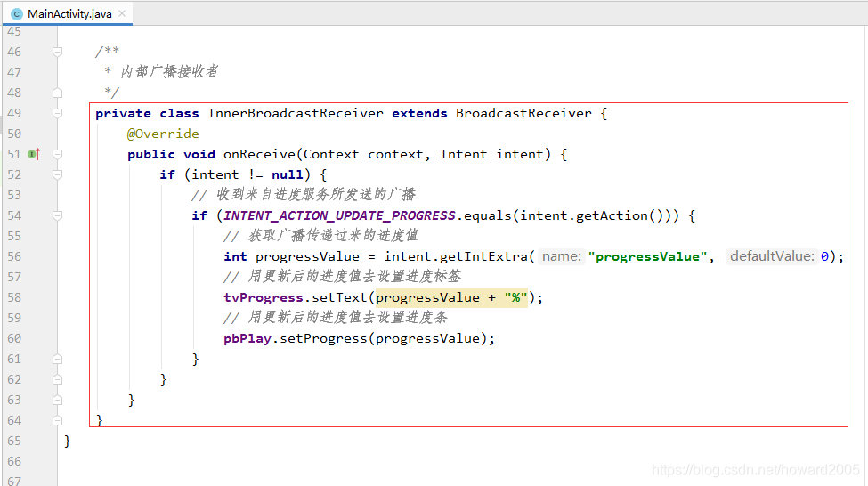Click intent.getAction() call on line 54
868x486 pixels.
point(592,215)
